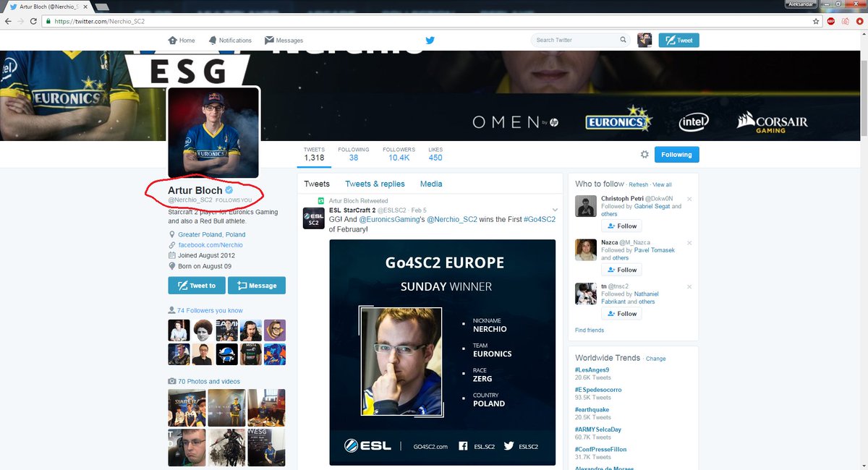The width and height of the screenshot is (868, 470).
Task: Open #ESpedesocorro trend
Action: coord(598,390)
